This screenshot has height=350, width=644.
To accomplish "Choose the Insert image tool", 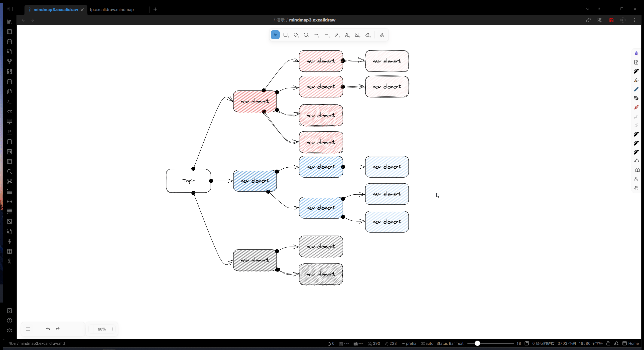I will click(357, 35).
